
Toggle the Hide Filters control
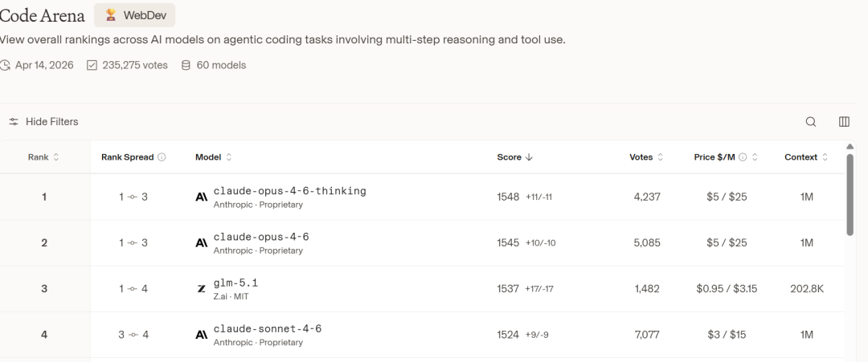[44, 122]
